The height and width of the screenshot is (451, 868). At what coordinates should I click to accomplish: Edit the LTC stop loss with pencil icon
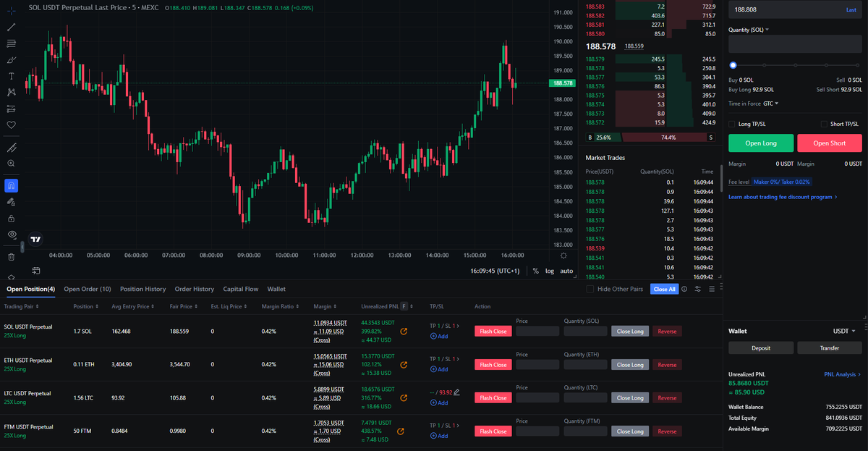point(456,392)
